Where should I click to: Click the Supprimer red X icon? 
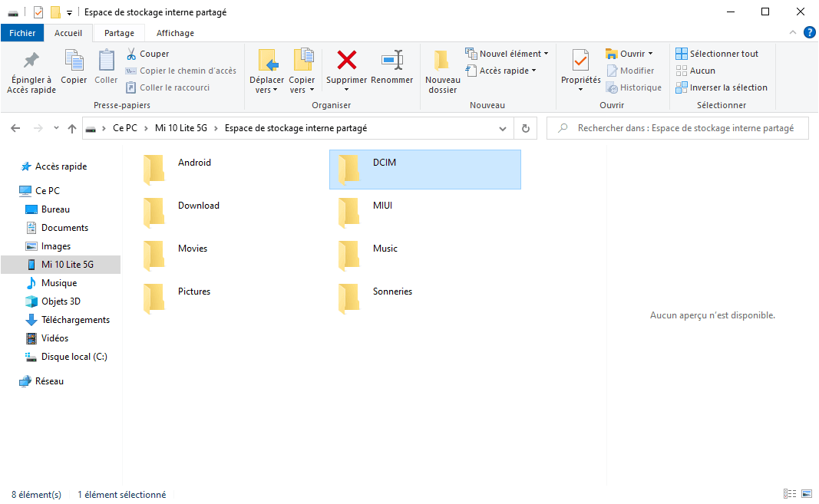coord(347,60)
